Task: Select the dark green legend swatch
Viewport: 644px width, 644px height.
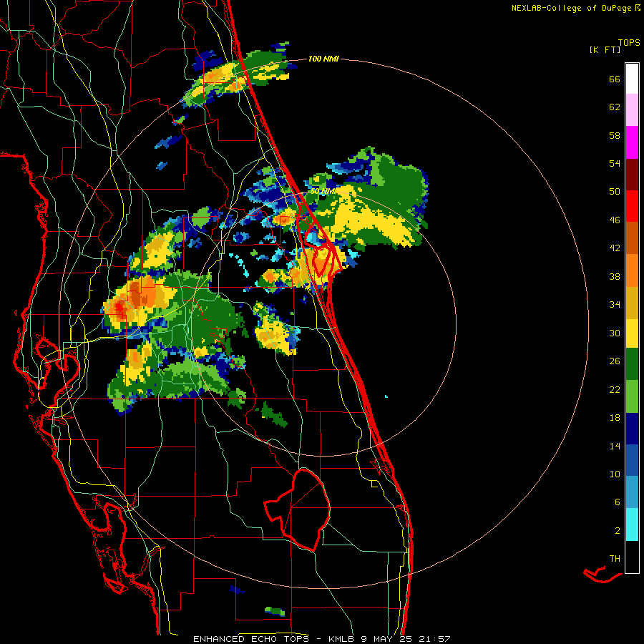Action: click(x=632, y=364)
